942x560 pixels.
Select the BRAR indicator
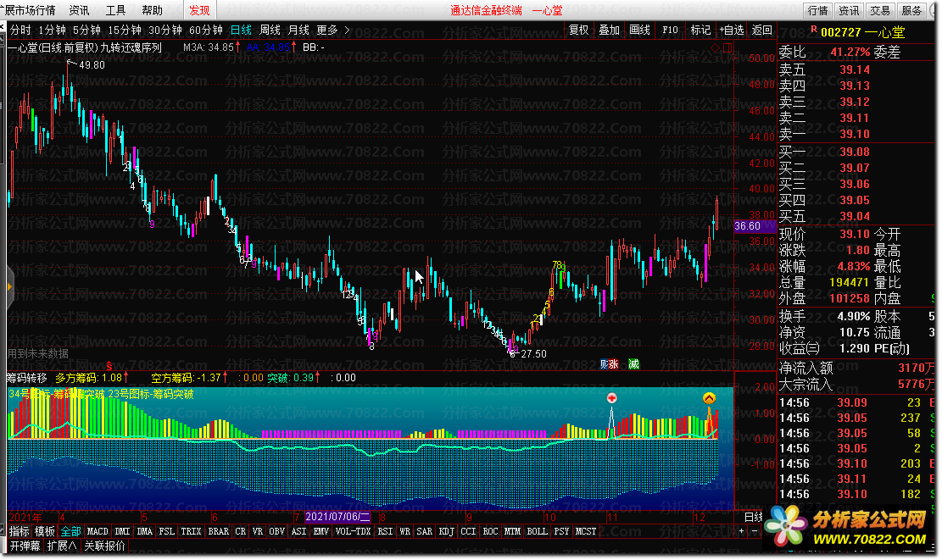(x=218, y=531)
